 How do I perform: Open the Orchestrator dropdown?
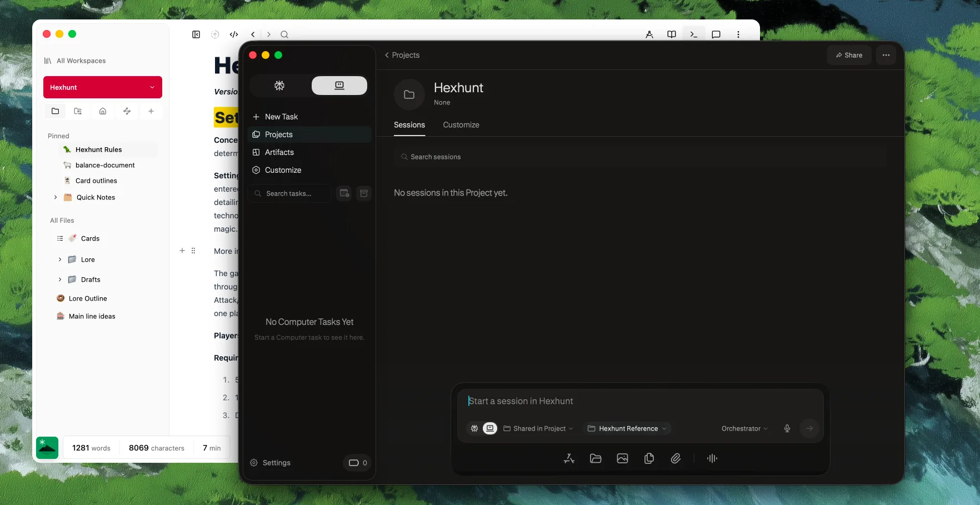click(x=744, y=428)
